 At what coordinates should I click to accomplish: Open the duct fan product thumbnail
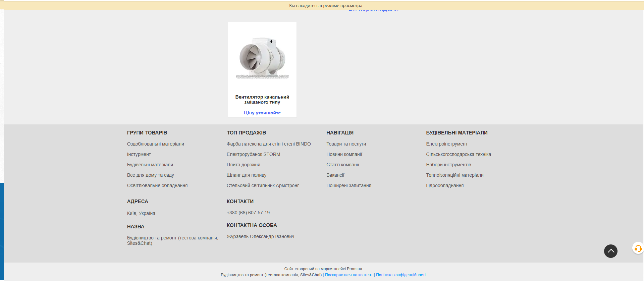coord(262,58)
